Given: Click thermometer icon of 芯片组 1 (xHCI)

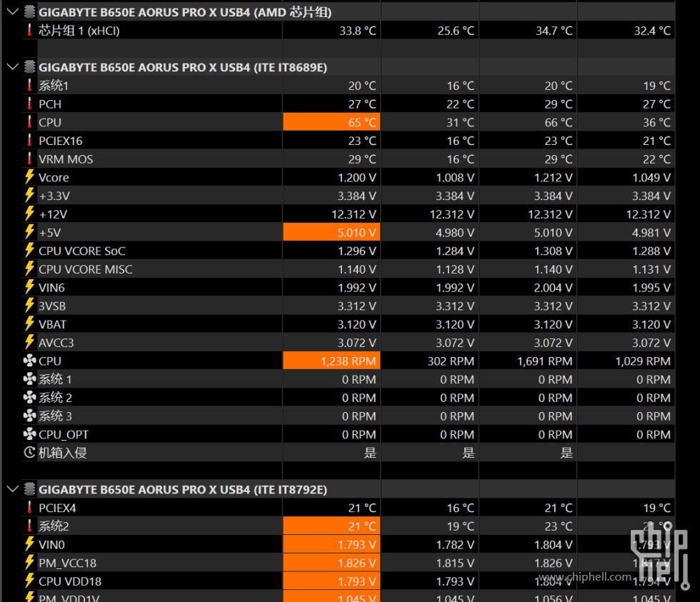Looking at the screenshot, I should click(29, 30).
